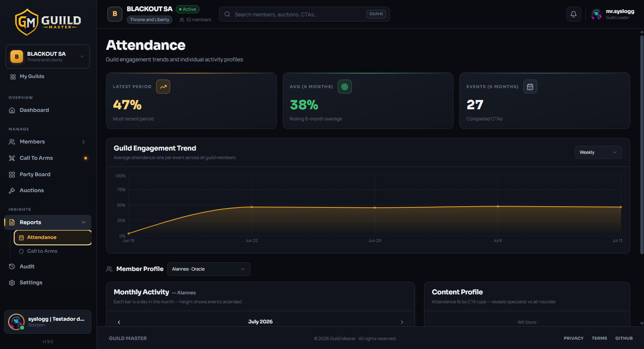Collapse the Reports section chevron

click(x=84, y=222)
